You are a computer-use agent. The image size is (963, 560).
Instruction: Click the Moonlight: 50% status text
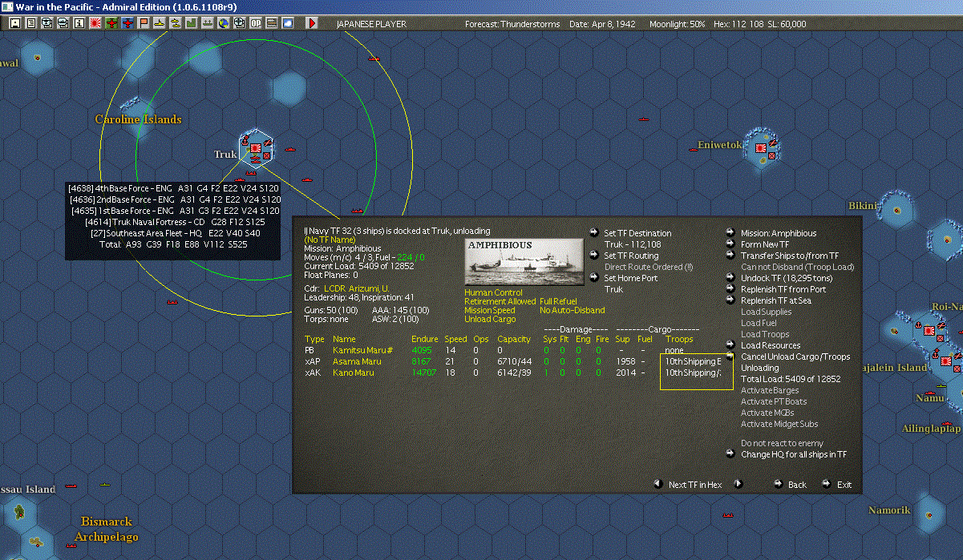tap(678, 24)
